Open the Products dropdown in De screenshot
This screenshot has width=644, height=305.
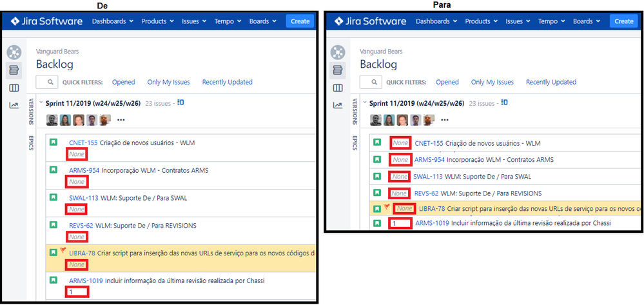tap(158, 21)
